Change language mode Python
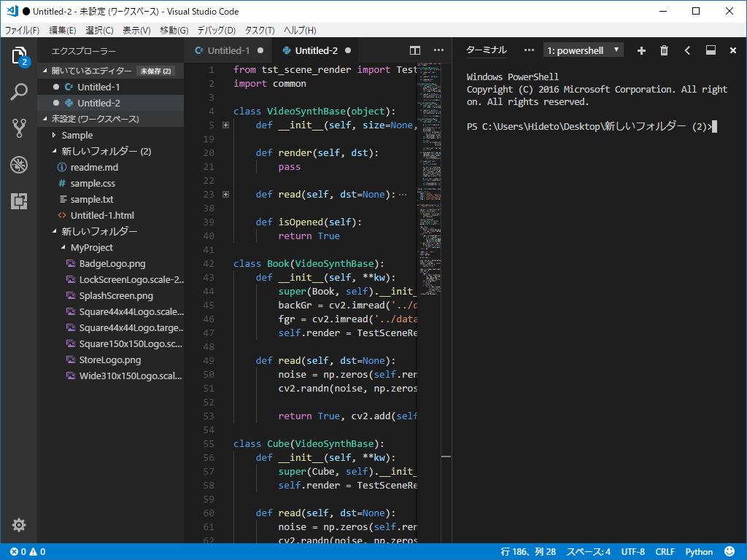 point(699,551)
